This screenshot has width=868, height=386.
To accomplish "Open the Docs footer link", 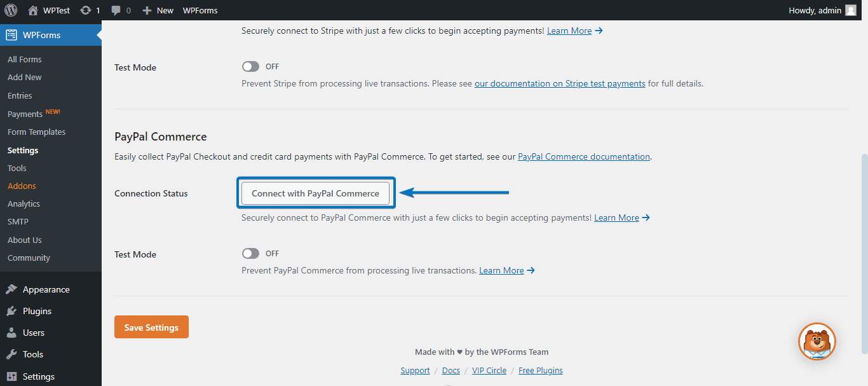I will point(451,370).
